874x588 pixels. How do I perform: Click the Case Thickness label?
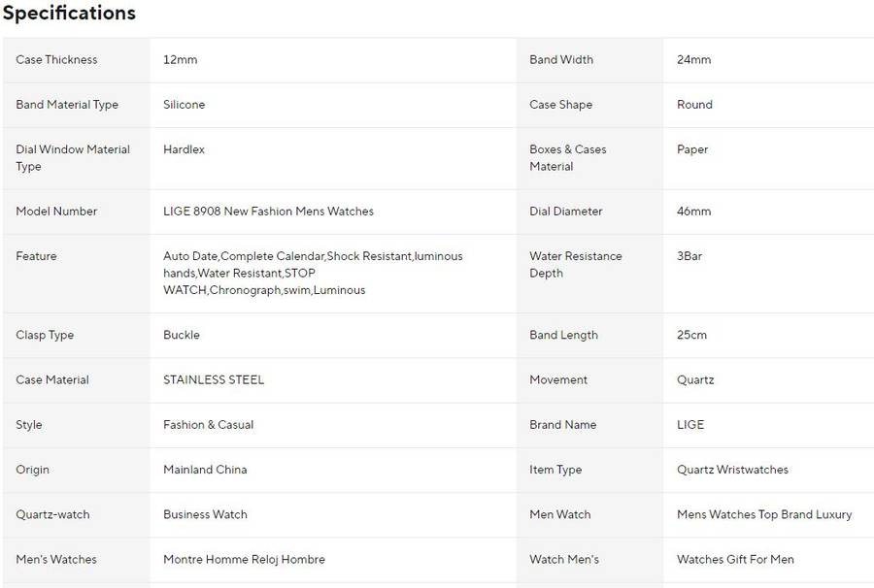point(56,60)
